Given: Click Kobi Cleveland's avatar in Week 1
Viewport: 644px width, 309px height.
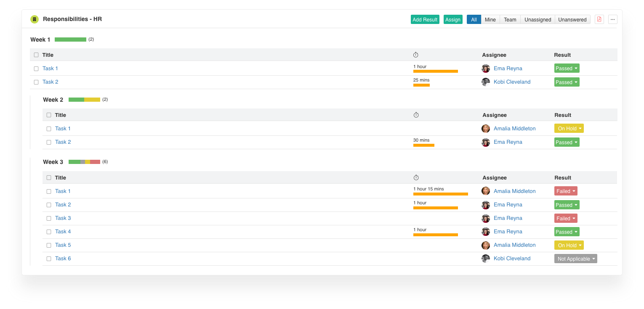Looking at the screenshot, I should [486, 82].
